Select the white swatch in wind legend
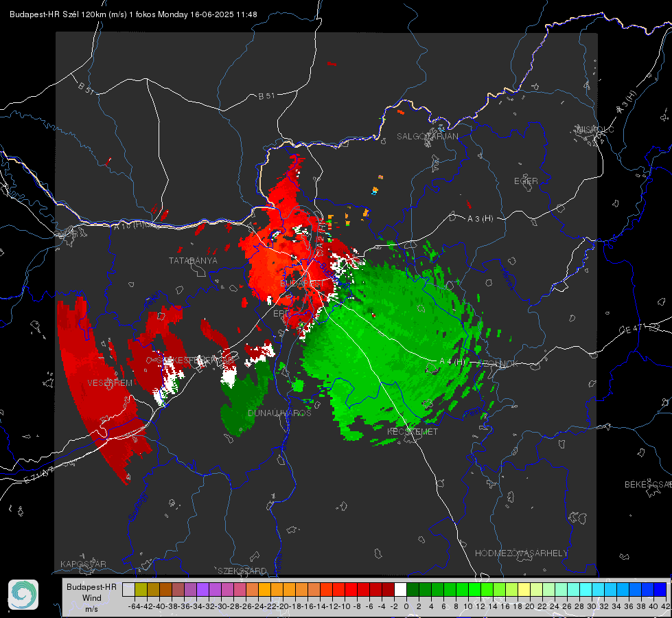This screenshot has height=618, width=672. click(x=400, y=589)
